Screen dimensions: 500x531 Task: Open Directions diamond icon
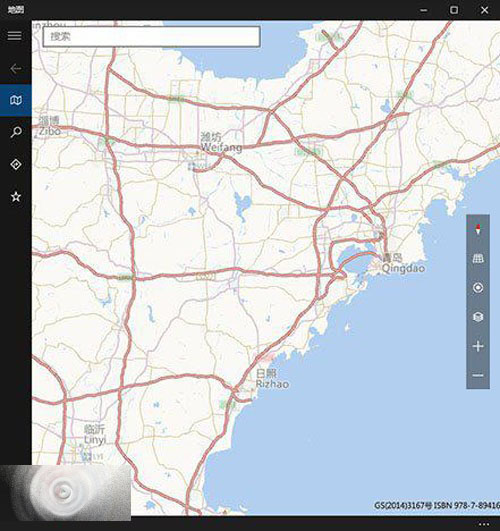coord(16,164)
